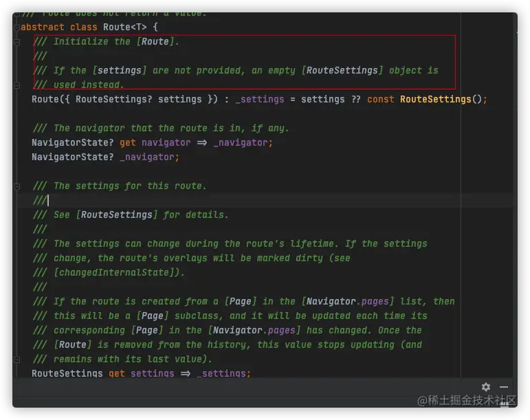
Task: Click '_navigator;' after the arrow
Action: coord(243,142)
